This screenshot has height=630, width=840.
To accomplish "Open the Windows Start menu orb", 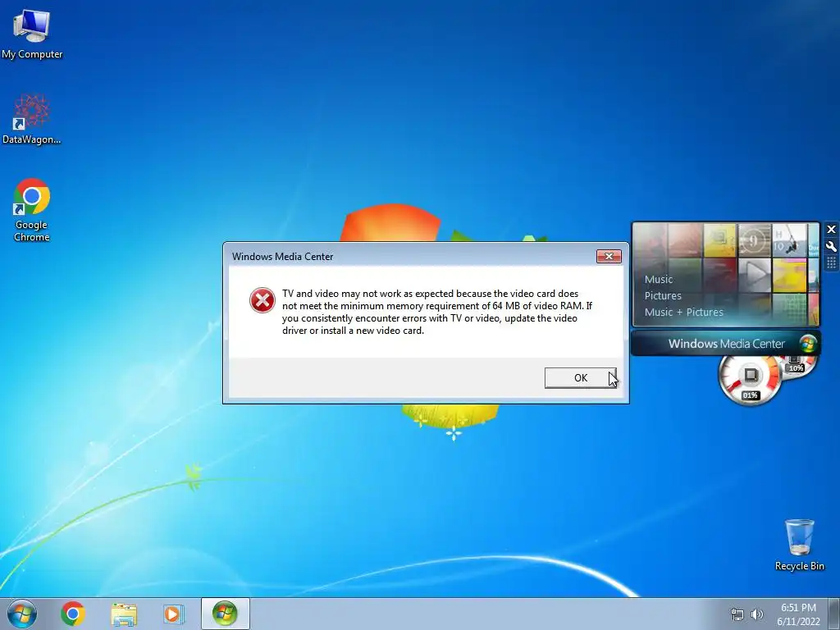I will tap(22, 614).
